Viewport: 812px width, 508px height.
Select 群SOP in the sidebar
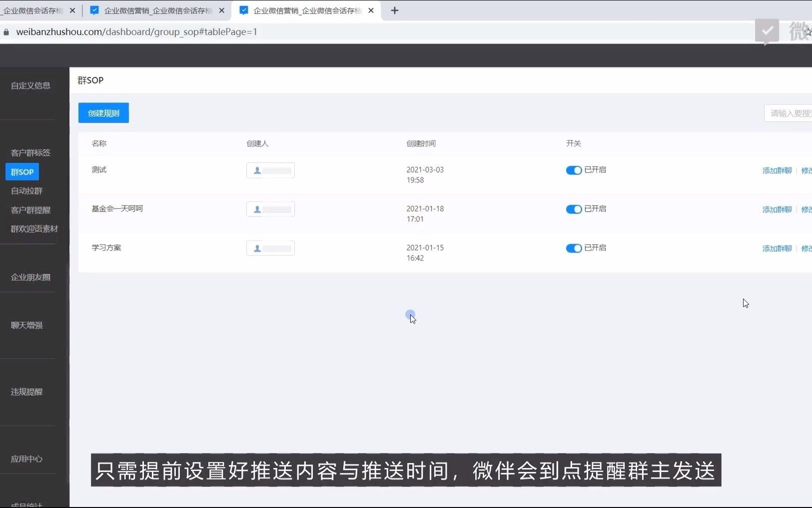[22, 171]
